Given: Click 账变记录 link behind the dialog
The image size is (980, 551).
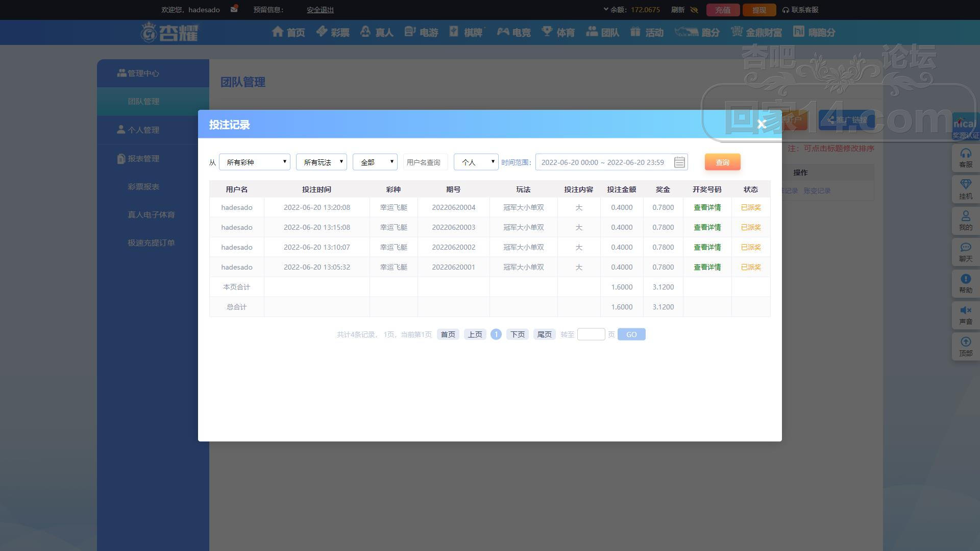Looking at the screenshot, I should point(817,190).
